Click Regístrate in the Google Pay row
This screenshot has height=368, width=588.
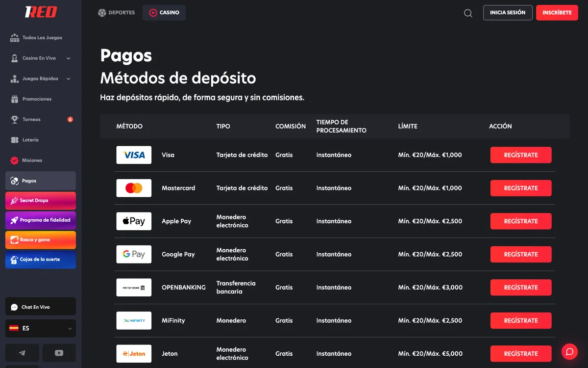point(521,254)
